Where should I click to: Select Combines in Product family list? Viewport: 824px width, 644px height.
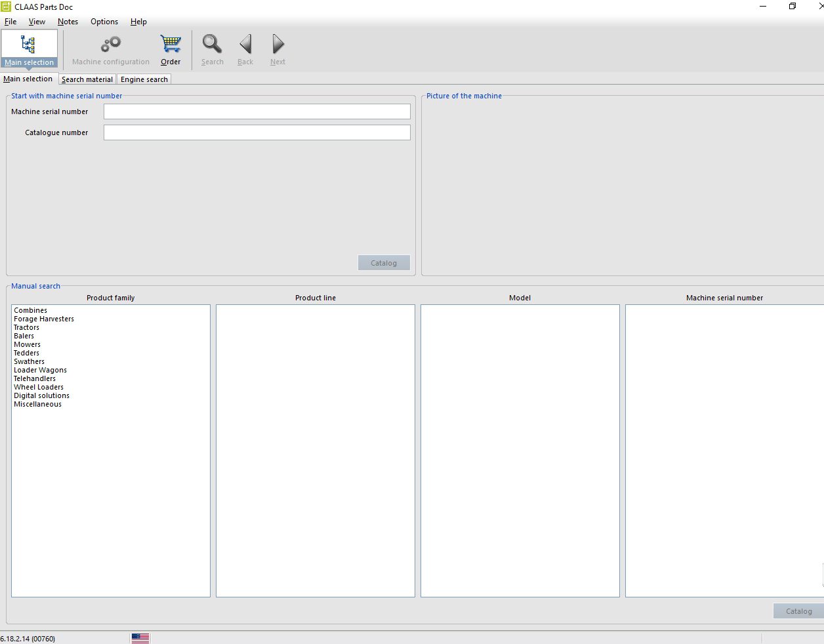pos(31,310)
